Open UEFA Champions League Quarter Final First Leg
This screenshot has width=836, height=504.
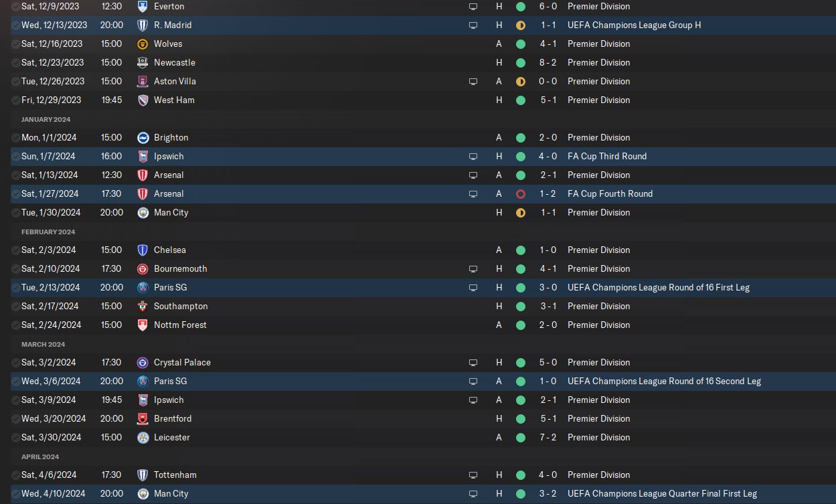click(x=662, y=494)
